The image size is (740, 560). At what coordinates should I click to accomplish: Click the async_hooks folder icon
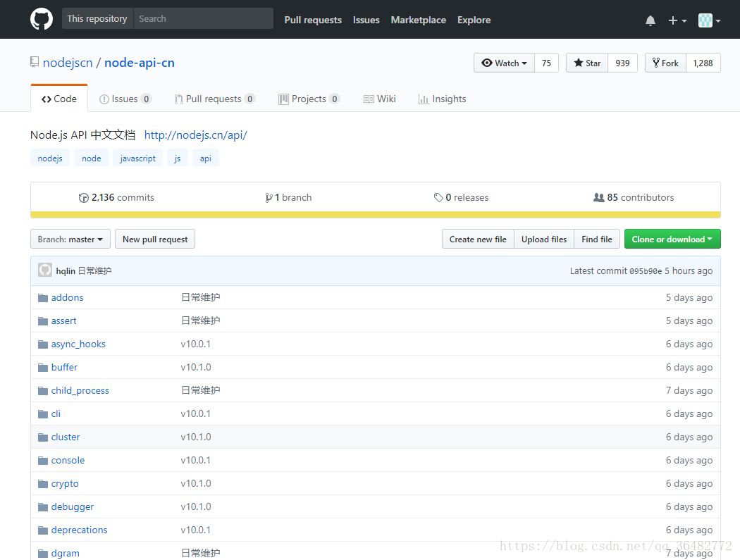(x=43, y=344)
